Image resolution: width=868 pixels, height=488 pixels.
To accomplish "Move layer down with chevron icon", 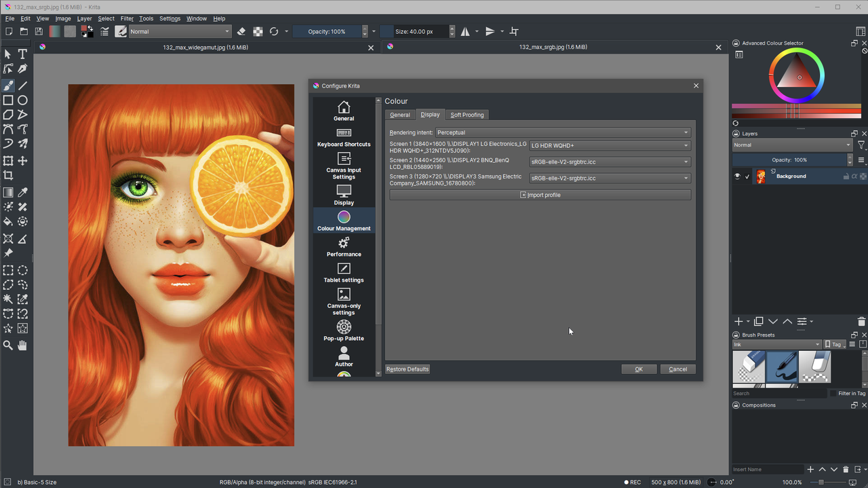I will pos(773,322).
